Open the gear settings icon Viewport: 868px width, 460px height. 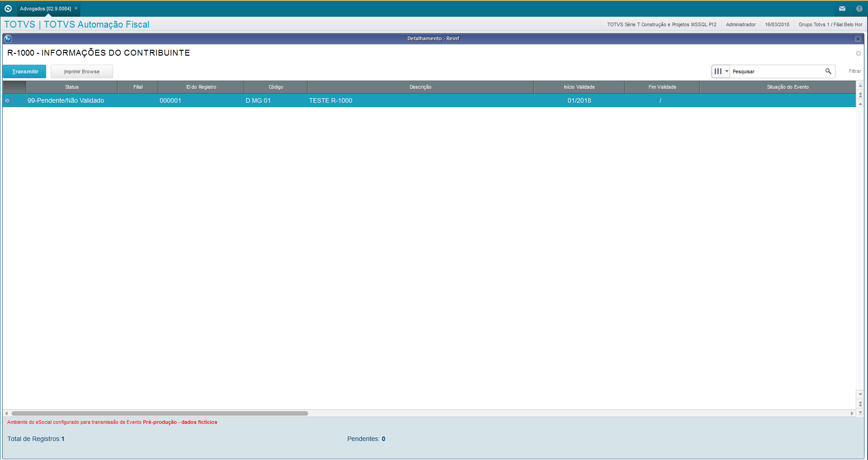click(x=859, y=53)
